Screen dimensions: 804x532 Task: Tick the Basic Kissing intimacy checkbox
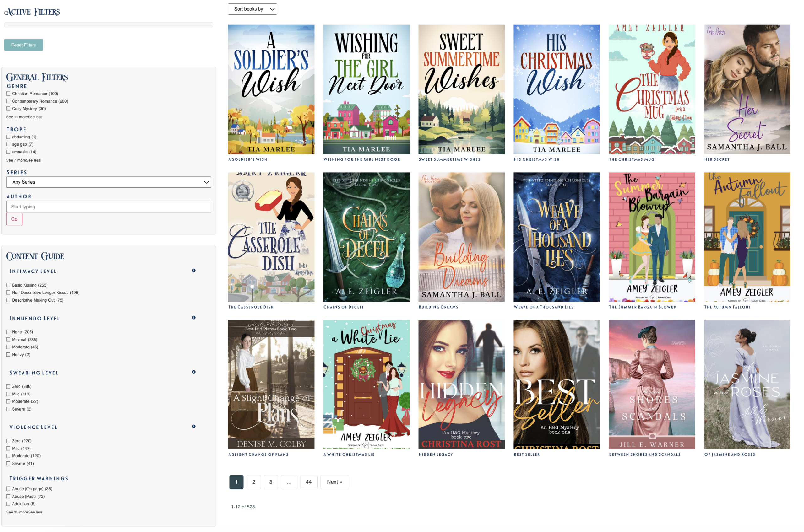tap(8, 285)
